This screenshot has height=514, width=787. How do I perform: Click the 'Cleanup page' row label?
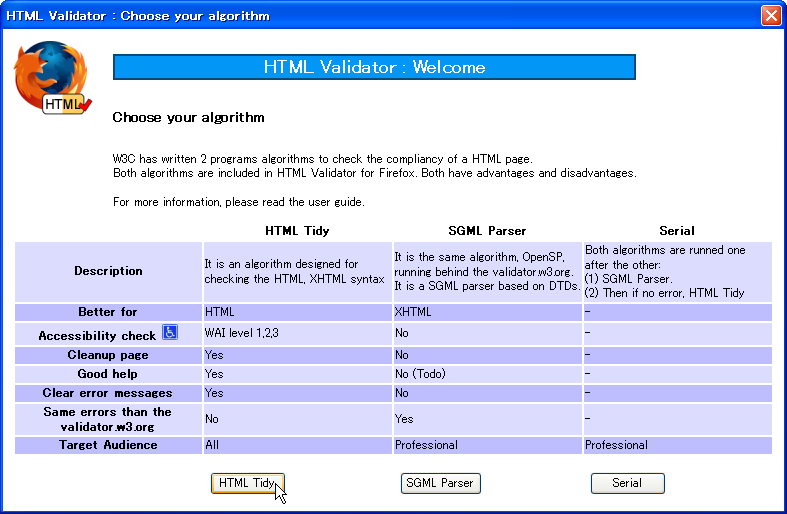[108, 355]
